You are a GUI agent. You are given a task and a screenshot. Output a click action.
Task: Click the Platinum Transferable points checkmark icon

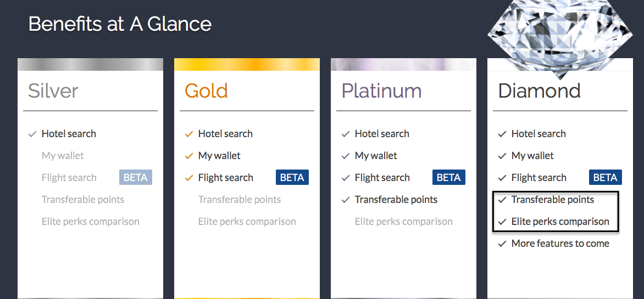tap(346, 200)
